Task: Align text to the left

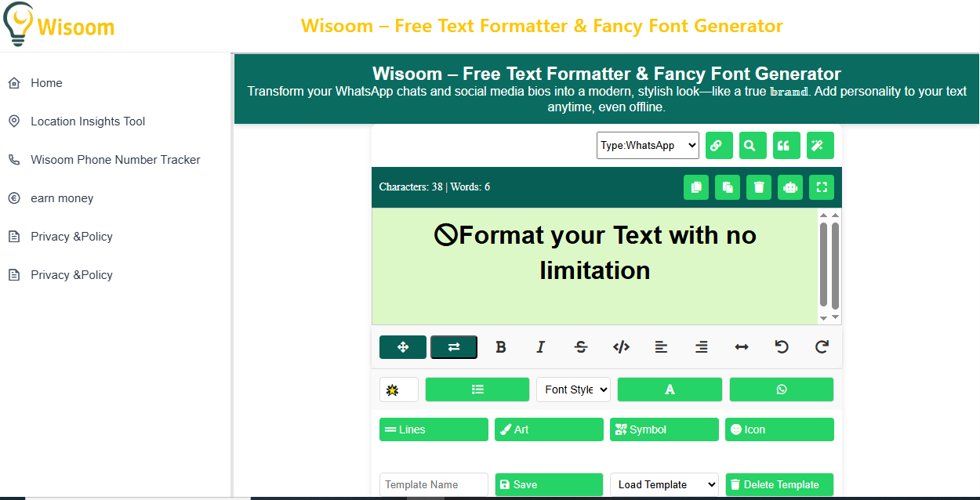Action: pos(662,347)
